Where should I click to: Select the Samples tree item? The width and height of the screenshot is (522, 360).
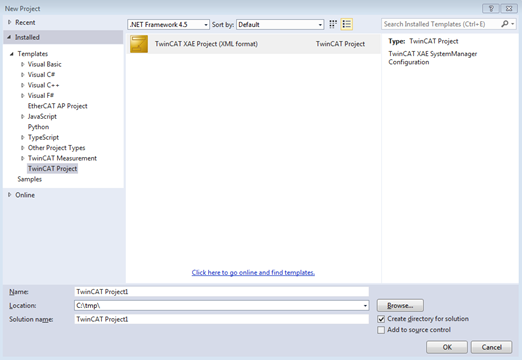click(x=30, y=179)
